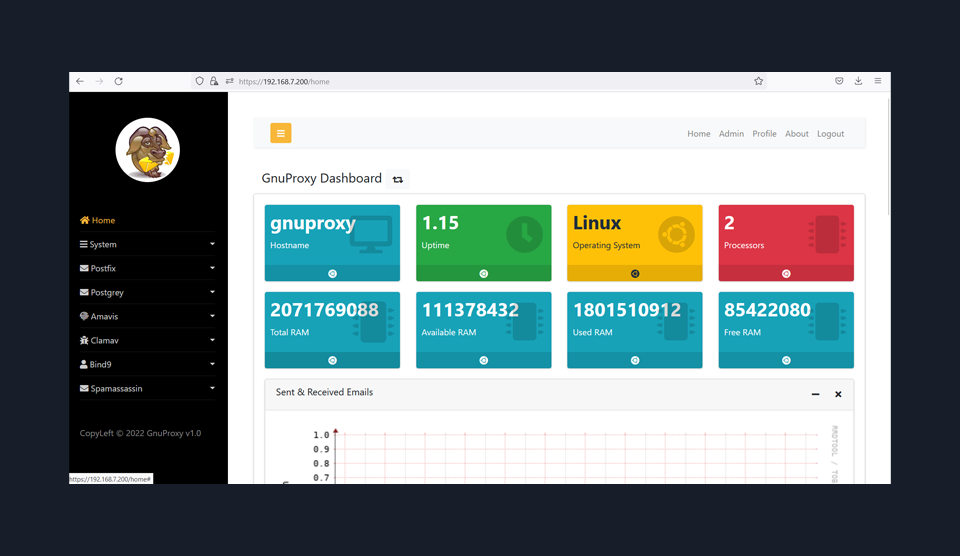Open the Profile link in top navigation

[x=764, y=134]
